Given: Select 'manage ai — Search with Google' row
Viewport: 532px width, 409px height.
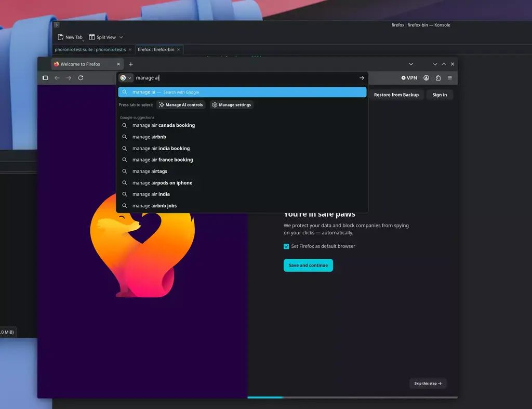Looking at the screenshot, I should pos(242,92).
